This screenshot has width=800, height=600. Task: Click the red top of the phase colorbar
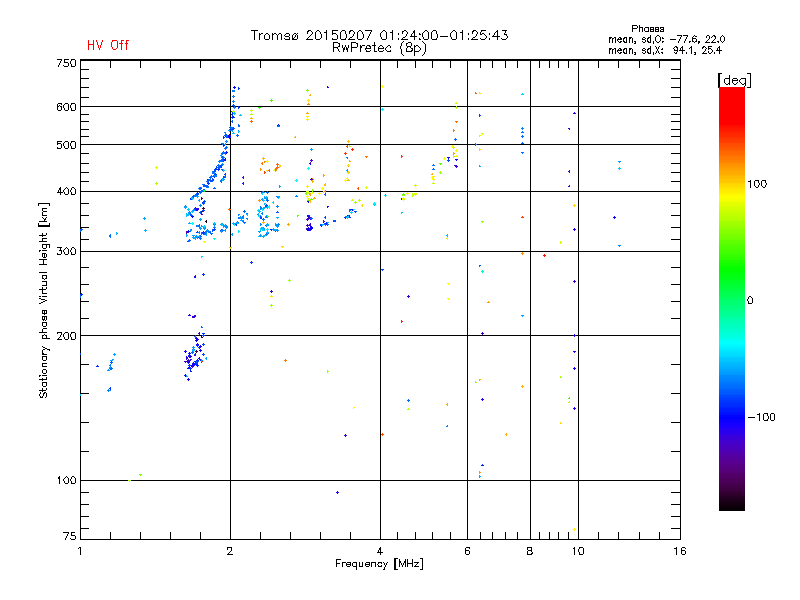pos(732,97)
